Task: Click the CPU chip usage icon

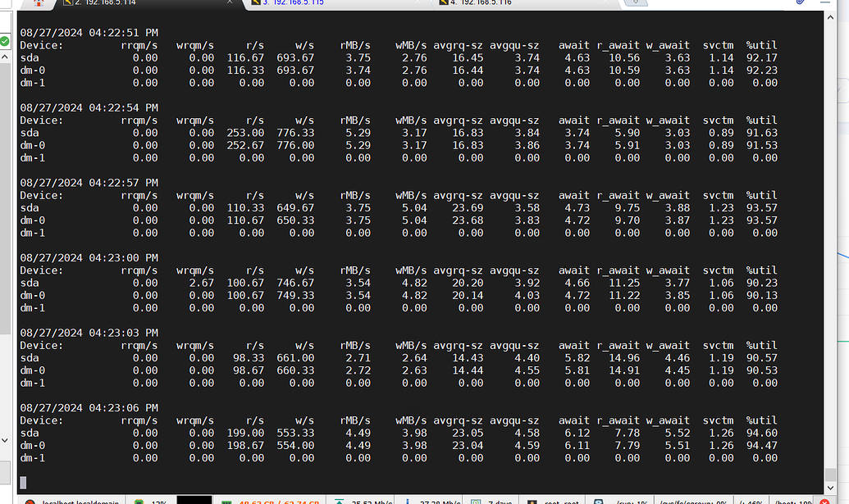Action: coord(137,501)
